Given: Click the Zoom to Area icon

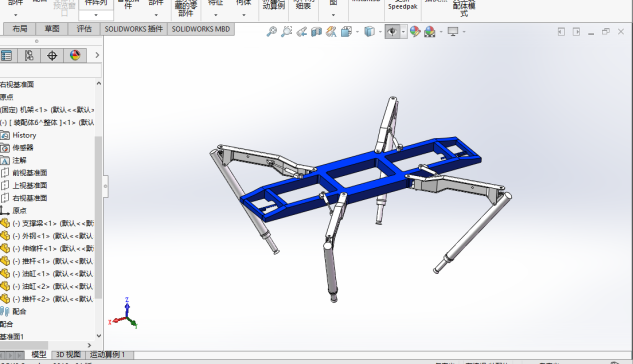Looking at the screenshot, I should click(x=287, y=31).
